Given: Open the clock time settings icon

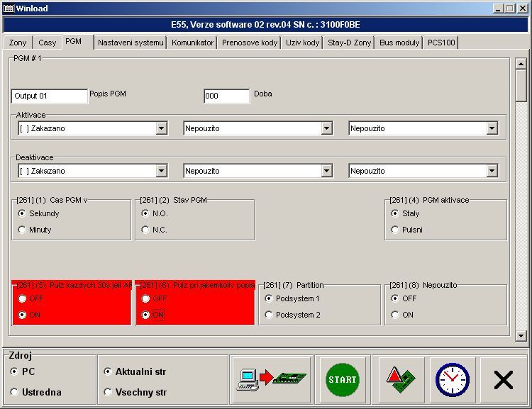Looking at the screenshot, I should (x=452, y=381).
